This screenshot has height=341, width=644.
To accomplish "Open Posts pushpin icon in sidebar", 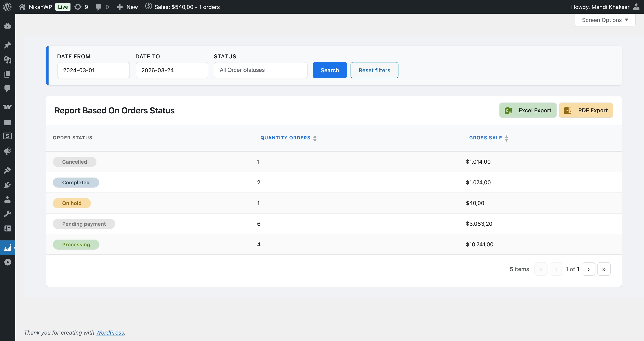I will pyautogui.click(x=7, y=45).
